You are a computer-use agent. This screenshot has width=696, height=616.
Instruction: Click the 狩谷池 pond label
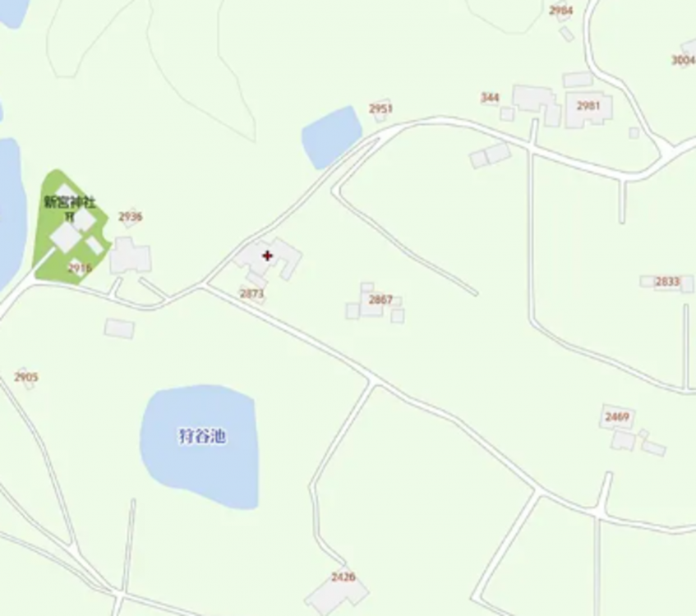[202, 436]
